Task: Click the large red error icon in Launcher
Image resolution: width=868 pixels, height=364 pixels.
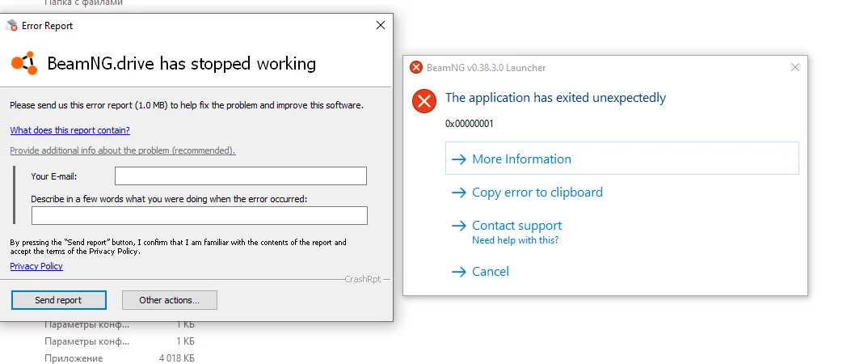Action: point(423,101)
